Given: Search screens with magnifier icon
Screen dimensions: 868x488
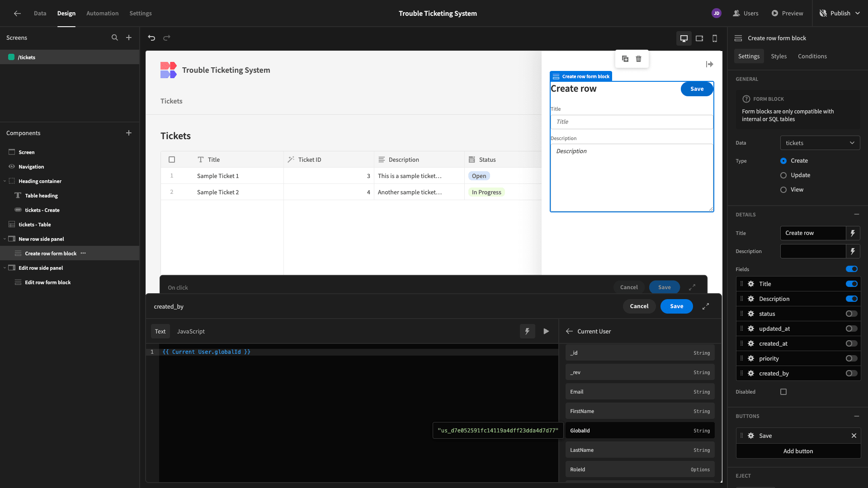Looking at the screenshot, I should [115, 38].
